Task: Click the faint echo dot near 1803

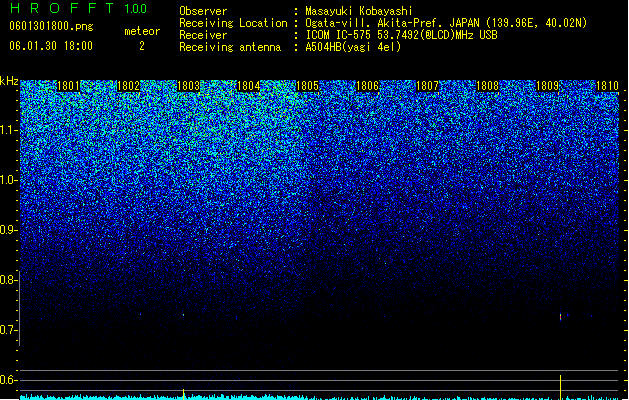Action: (x=183, y=315)
